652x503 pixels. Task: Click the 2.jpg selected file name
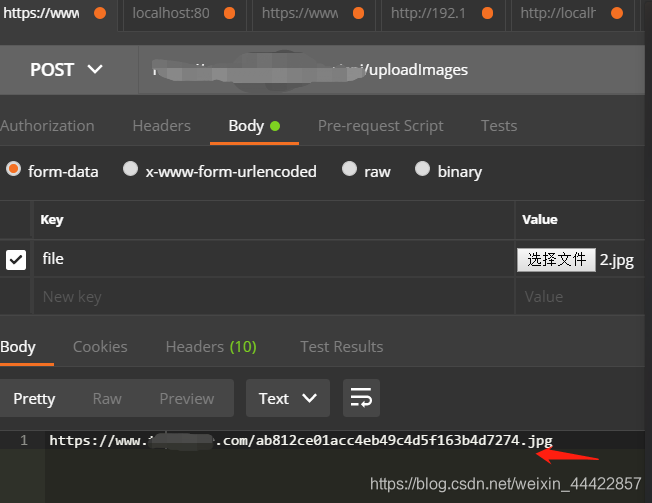(617, 260)
